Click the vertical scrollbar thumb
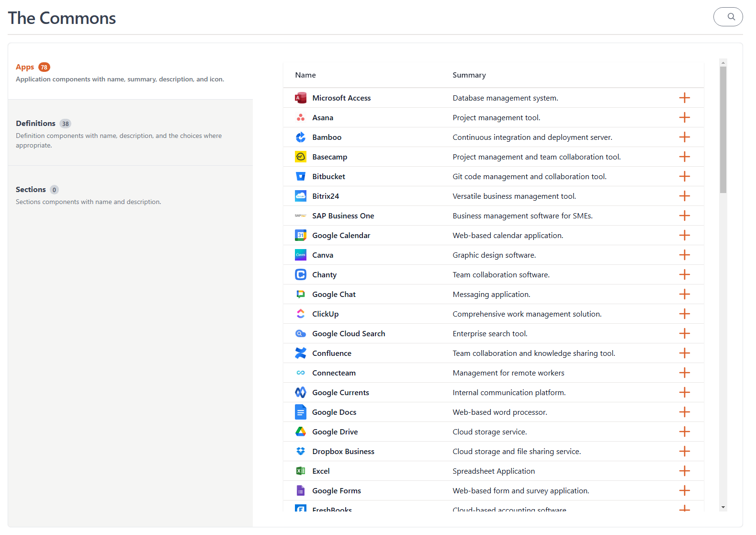 (723, 130)
